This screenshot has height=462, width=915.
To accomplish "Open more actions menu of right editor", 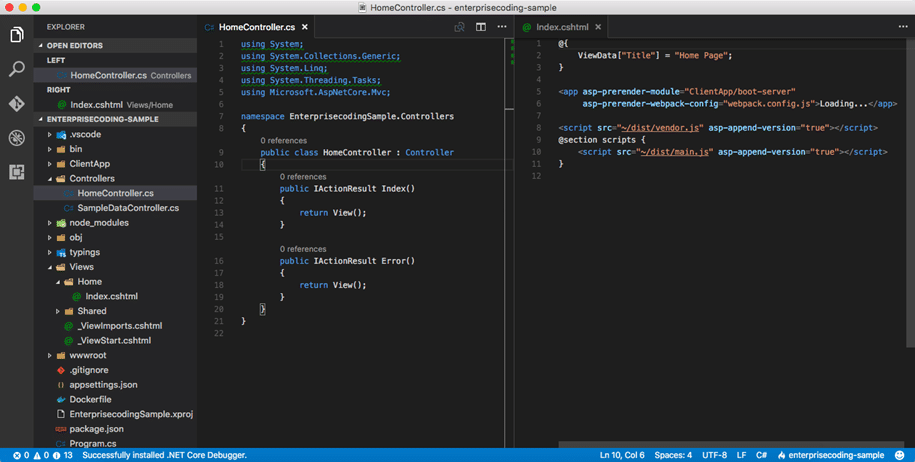I will point(903,27).
